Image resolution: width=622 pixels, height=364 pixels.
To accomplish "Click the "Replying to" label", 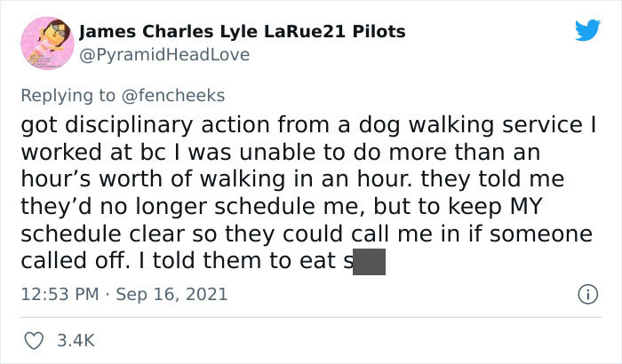I will (68, 96).
